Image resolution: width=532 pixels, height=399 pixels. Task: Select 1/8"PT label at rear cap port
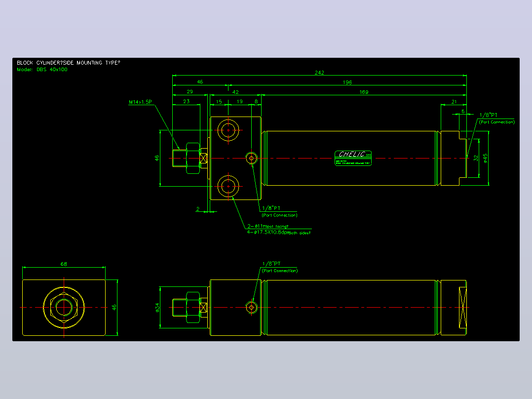pos(488,115)
